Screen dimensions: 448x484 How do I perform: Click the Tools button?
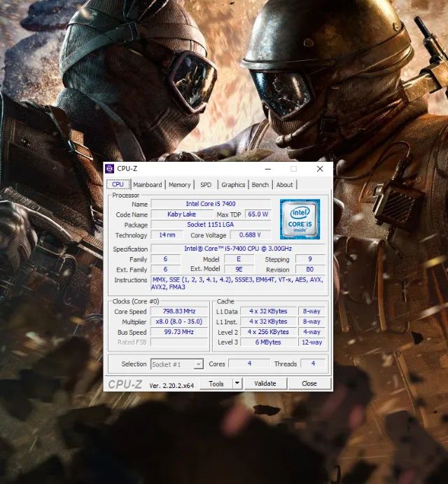point(216,383)
